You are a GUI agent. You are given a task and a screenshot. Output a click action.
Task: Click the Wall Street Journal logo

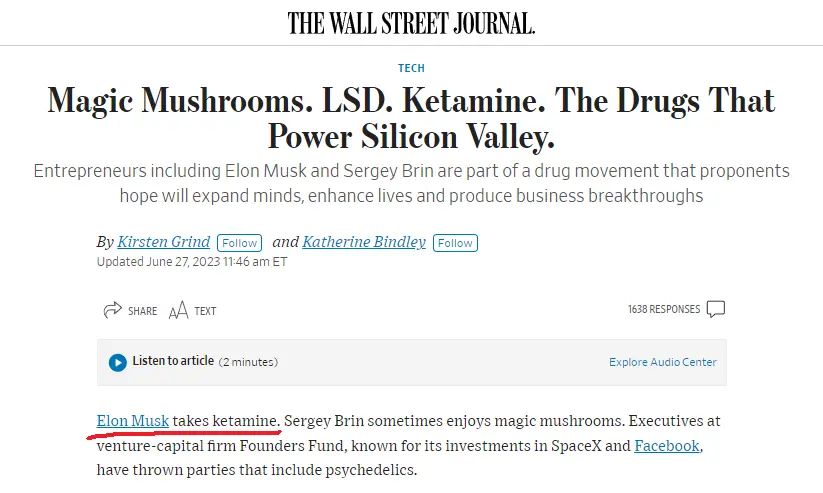click(411, 23)
